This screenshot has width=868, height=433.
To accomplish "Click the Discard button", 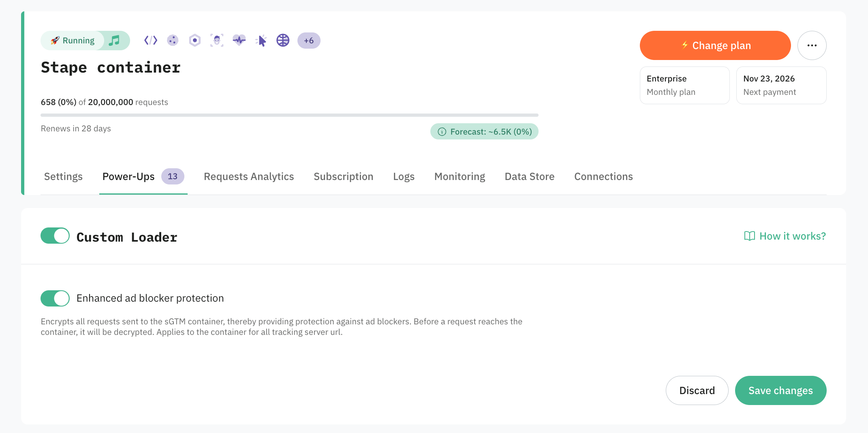I will pyautogui.click(x=697, y=390).
